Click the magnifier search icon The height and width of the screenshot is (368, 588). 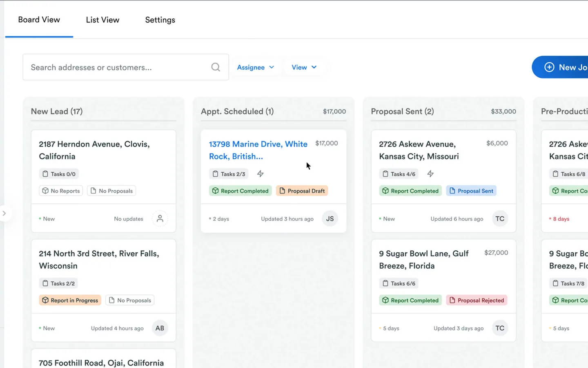[216, 67]
